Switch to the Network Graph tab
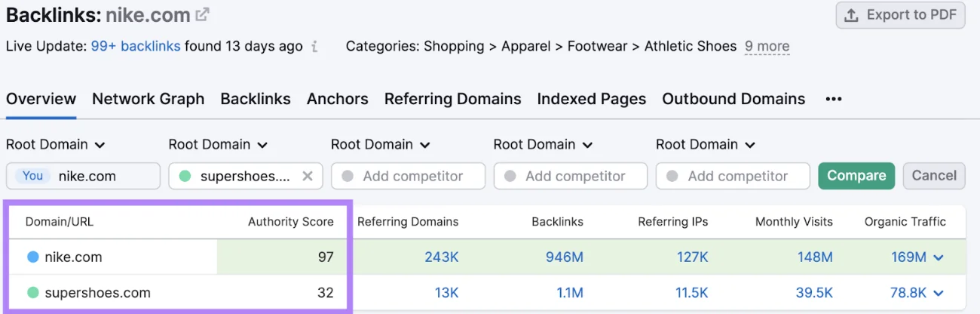Screen dimensions: 980x314 point(148,99)
